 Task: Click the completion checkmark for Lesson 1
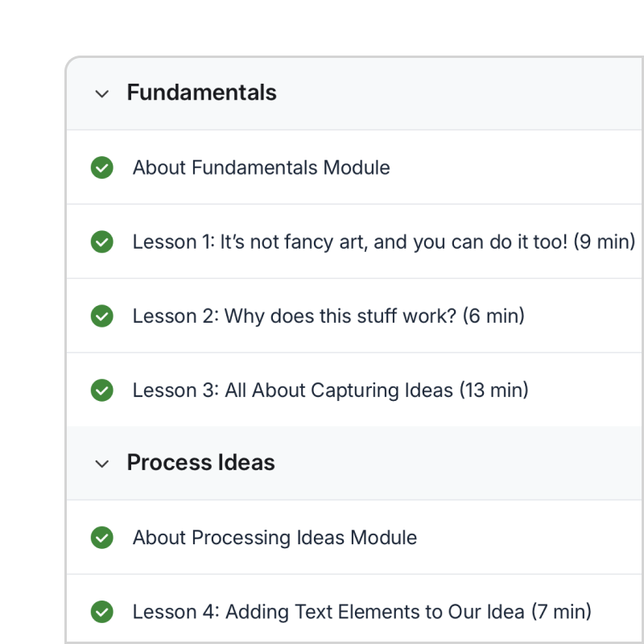(101, 242)
